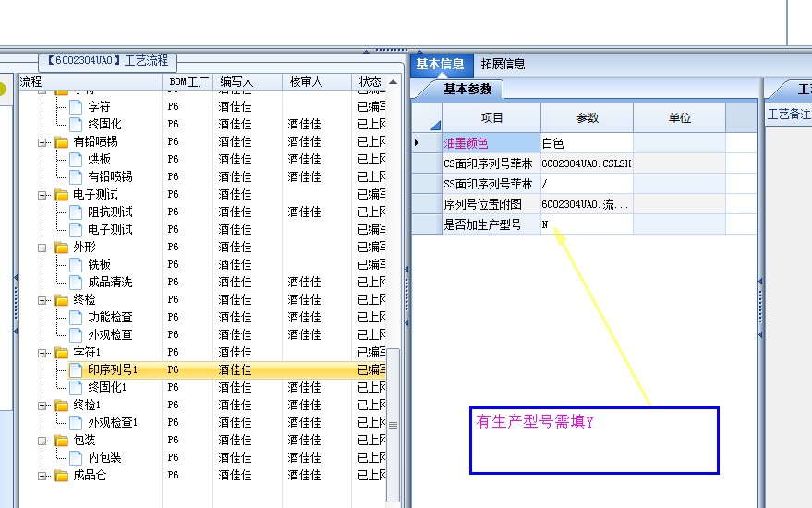Collapse the 终检1 tree node

tap(42, 406)
